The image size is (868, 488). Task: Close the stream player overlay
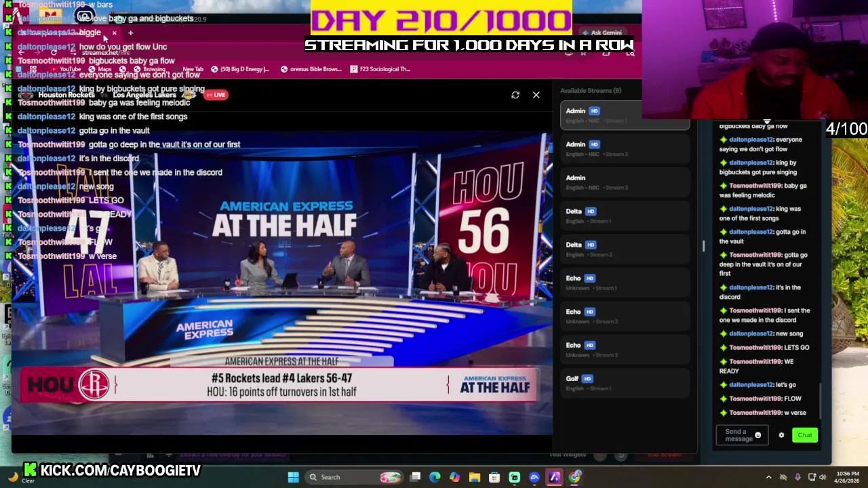[536, 95]
